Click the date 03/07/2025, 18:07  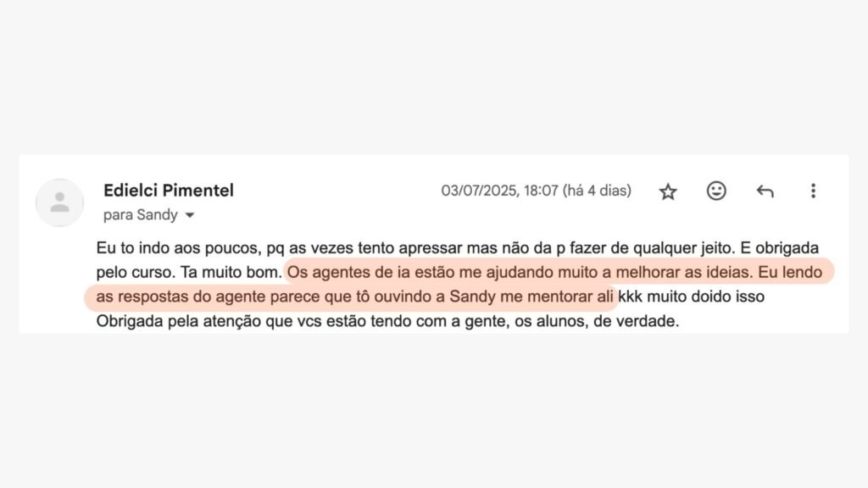[499, 191]
